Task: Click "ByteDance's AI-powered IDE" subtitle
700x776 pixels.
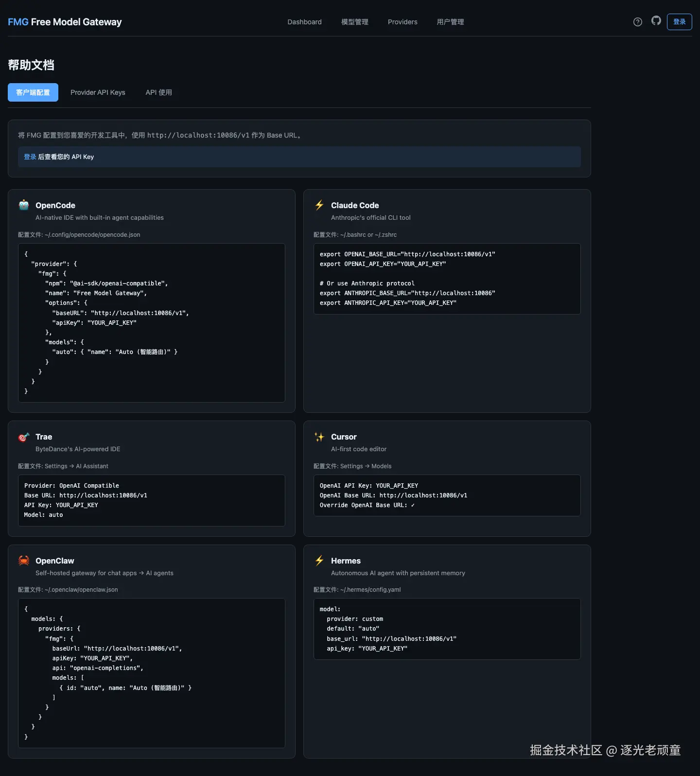Action: tap(78, 449)
